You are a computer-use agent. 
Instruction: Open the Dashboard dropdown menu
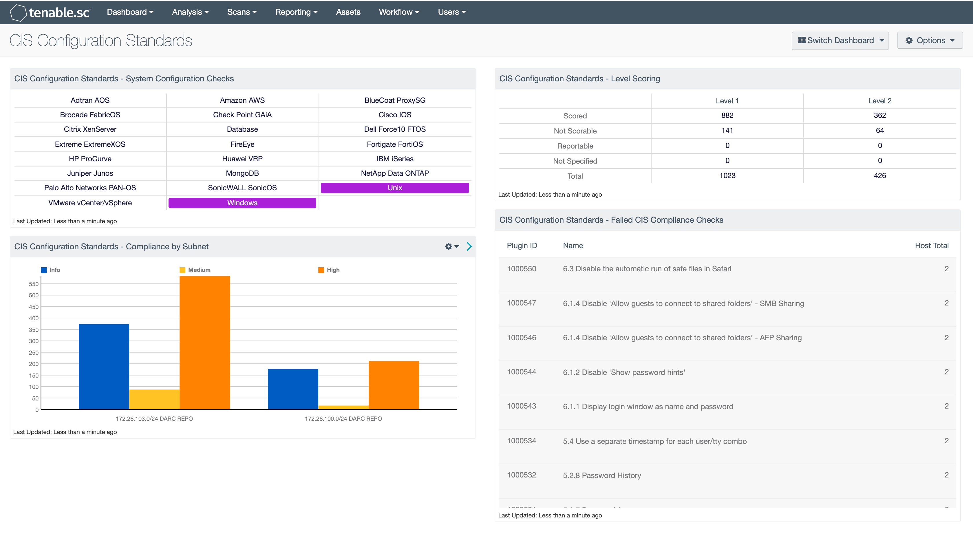click(130, 12)
